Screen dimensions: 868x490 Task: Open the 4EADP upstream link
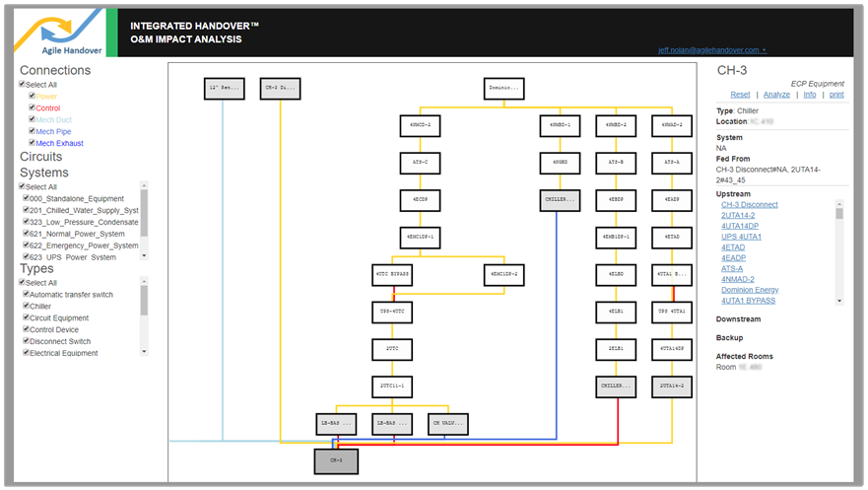pos(733,258)
